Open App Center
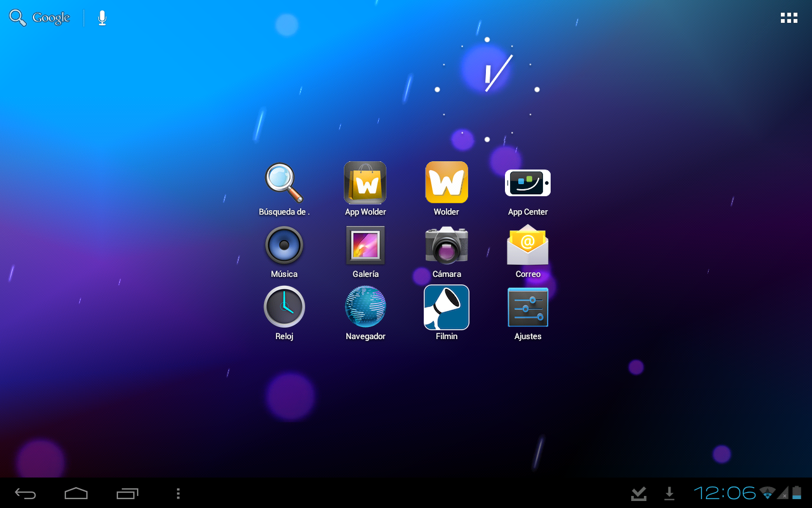Screen dimensions: 812x508 click(x=528, y=184)
